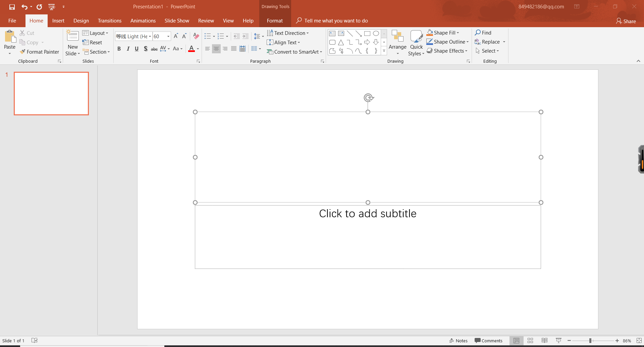Expand Text Direction menu
Image resolution: width=644 pixels, height=347 pixels.
click(x=288, y=33)
